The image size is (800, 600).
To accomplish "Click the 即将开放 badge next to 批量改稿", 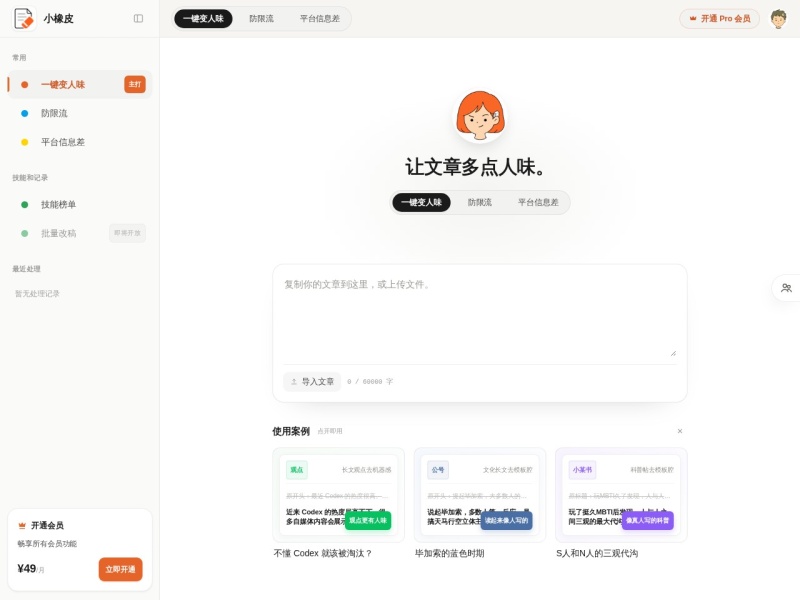I will [128, 233].
